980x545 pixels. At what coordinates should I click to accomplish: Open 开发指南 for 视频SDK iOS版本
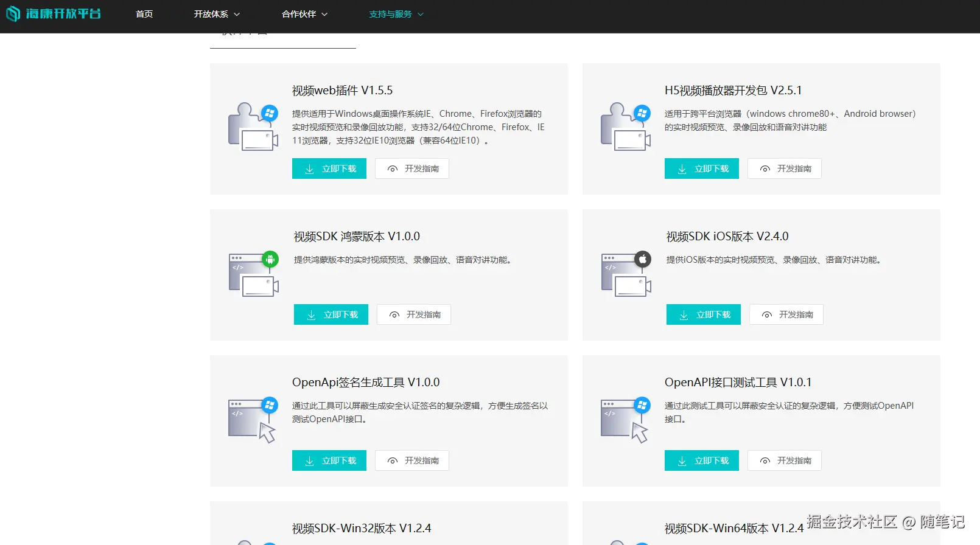[x=786, y=314]
